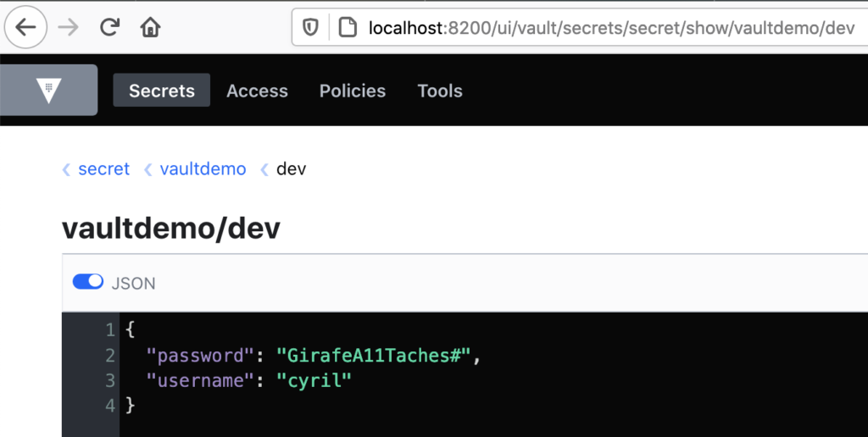
Task: Navigate to the secret breadcrumb link
Action: (x=104, y=169)
